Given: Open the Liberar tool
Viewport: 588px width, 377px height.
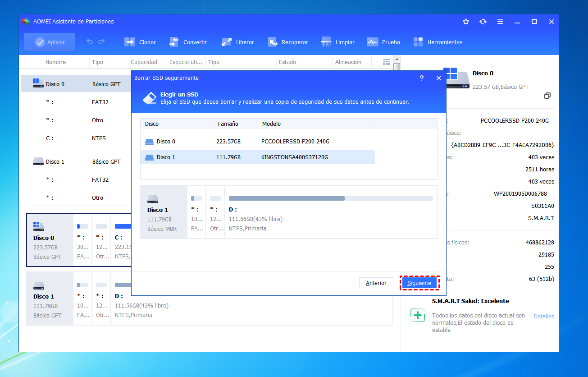Looking at the screenshot, I should pos(238,42).
